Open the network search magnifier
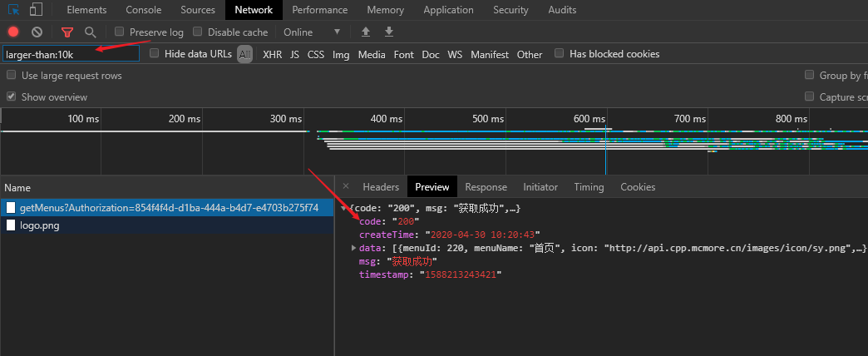868x356 pixels. click(x=91, y=32)
